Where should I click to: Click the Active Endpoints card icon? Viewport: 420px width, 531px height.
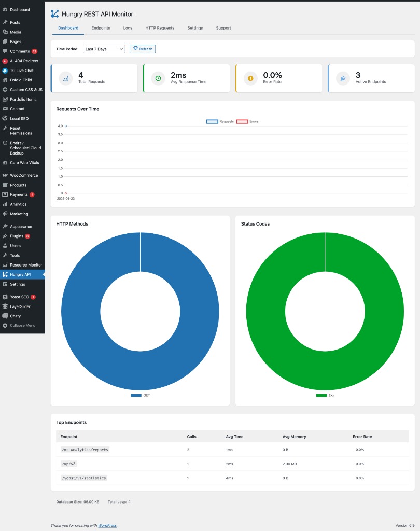pos(343,78)
